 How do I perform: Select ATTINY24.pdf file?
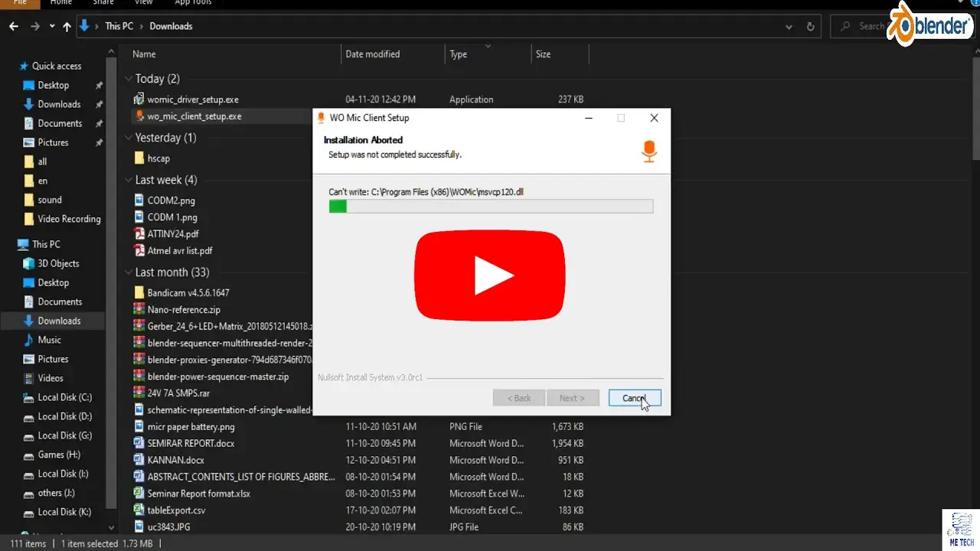[173, 234]
